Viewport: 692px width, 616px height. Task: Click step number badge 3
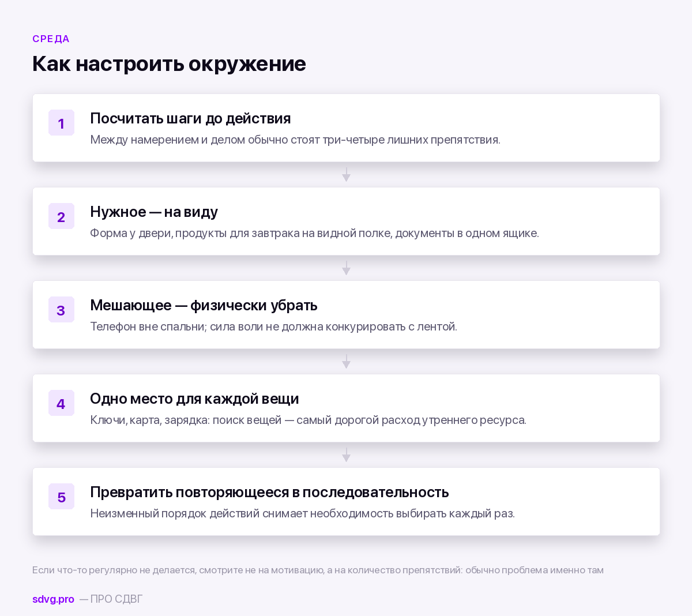tap(61, 310)
